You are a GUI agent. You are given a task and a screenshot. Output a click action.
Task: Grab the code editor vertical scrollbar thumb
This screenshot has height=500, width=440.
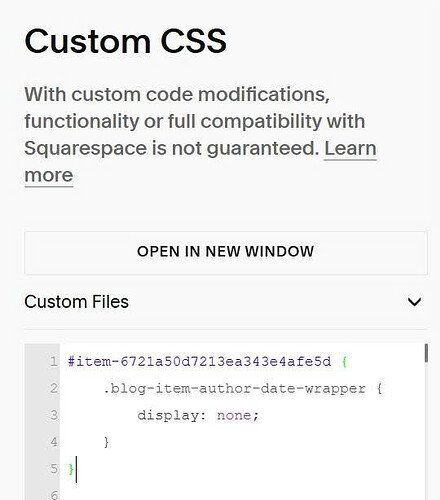pos(426,353)
